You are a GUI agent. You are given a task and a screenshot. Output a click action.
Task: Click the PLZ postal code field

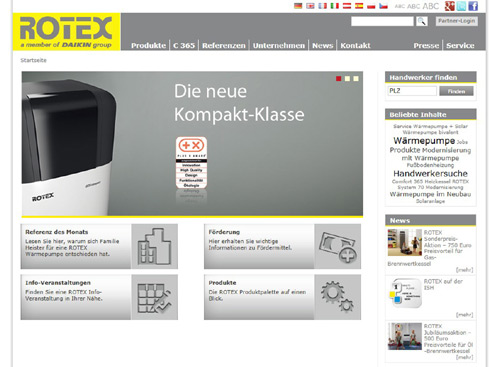click(412, 91)
